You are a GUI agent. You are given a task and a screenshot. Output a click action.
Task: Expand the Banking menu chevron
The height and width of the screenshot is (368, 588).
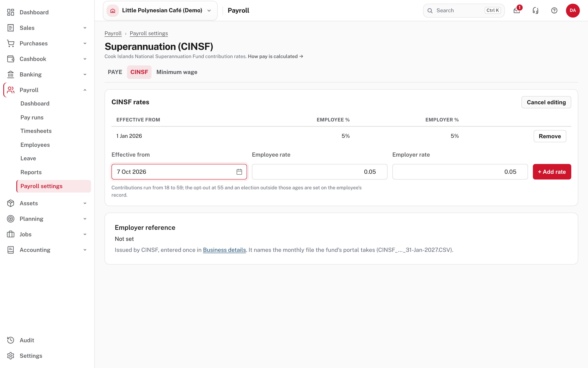[x=85, y=74]
